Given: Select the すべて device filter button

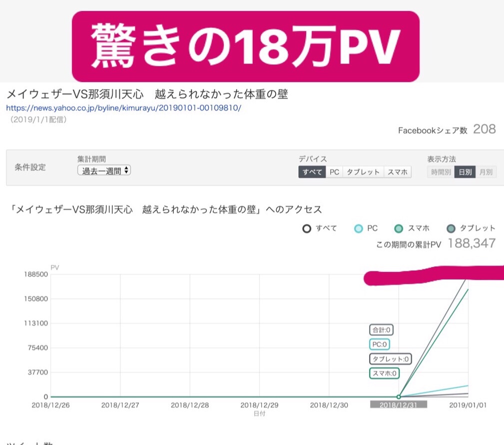Looking at the screenshot, I should pyautogui.click(x=312, y=172).
